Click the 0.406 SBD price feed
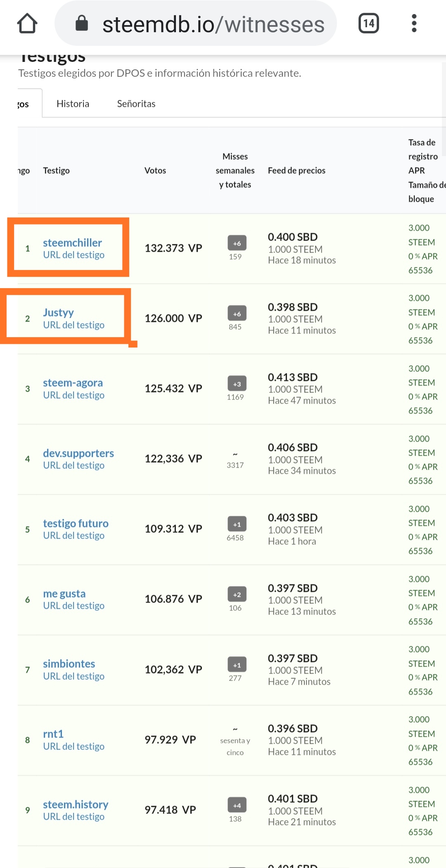Image resolution: width=446 pixels, height=868 pixels. (293, 447)
